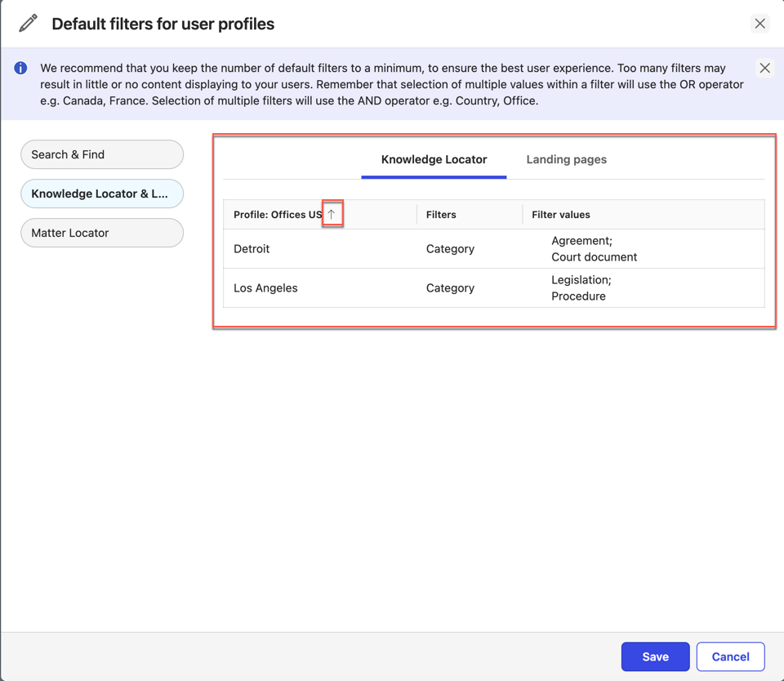Close the Default filters dialog
Viewport: 784px width, 681px height.
pyautogui.click(x=759, y=24)
